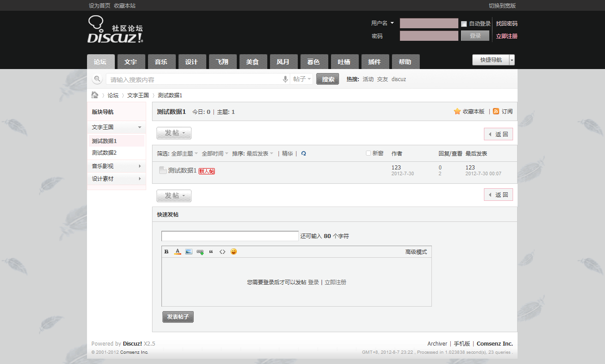Image resolution: width=605 pixels, height=364 pixels.
Task: Select the 帮助 navigation tab
Action: click(x=405, y=62)
